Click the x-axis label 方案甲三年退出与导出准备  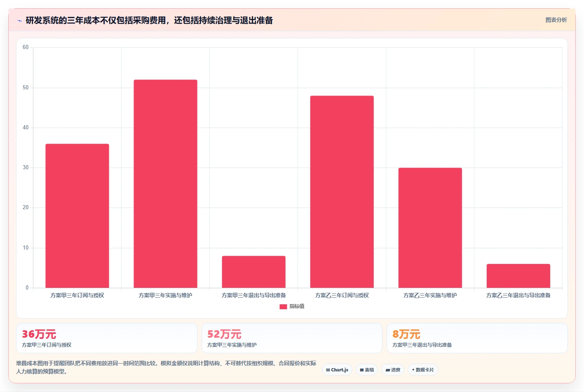tap(253, 295)
